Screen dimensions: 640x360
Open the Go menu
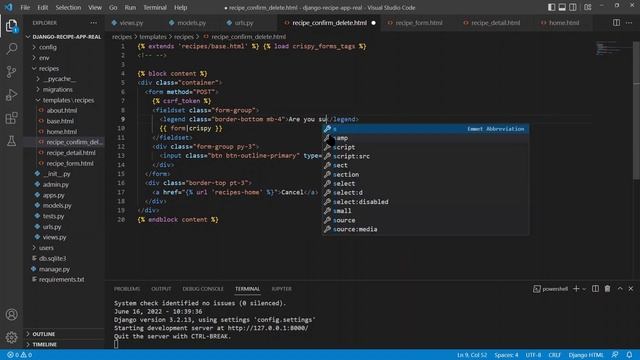coord(113,7)
